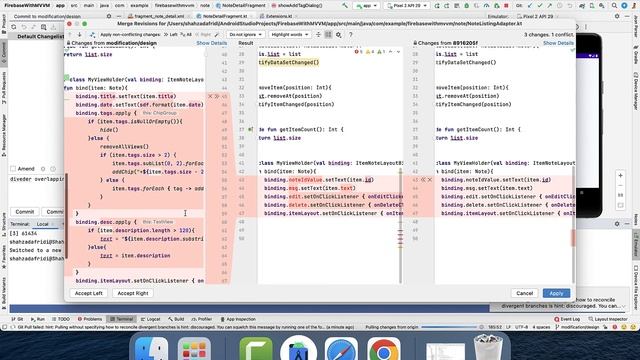Open the Terminal tool window tab
640x360 pixels.
[x=121, y=319]
